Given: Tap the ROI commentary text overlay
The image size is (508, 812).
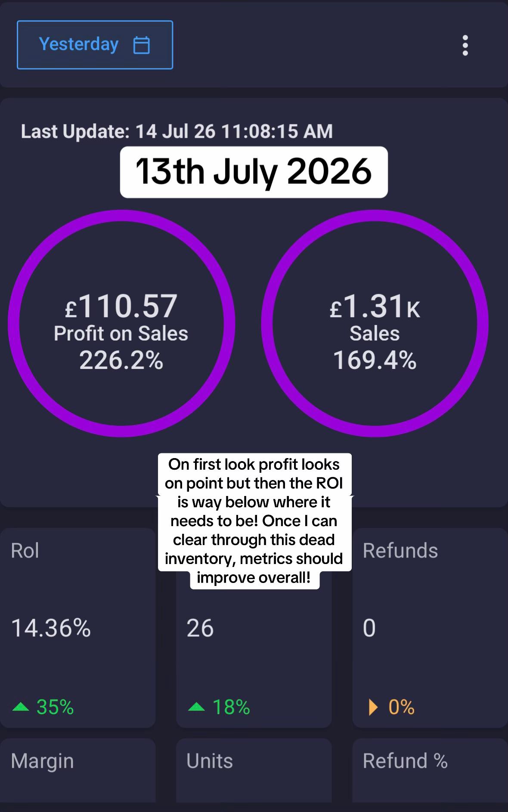Looking at the screenshot, I should coord(254,521).
